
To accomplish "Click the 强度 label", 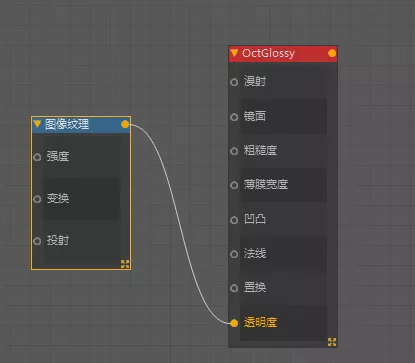I will (58, 156).
